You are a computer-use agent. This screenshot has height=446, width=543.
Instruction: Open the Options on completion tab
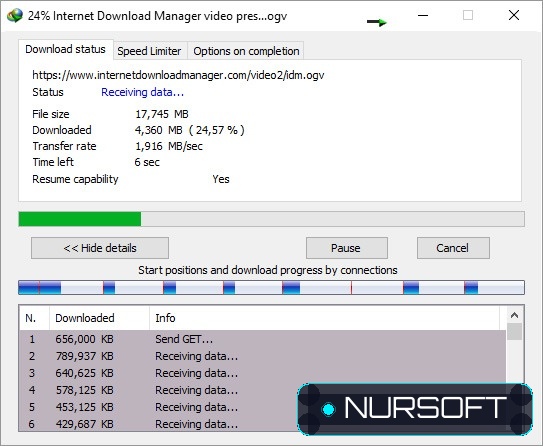[x=246, y=51]
